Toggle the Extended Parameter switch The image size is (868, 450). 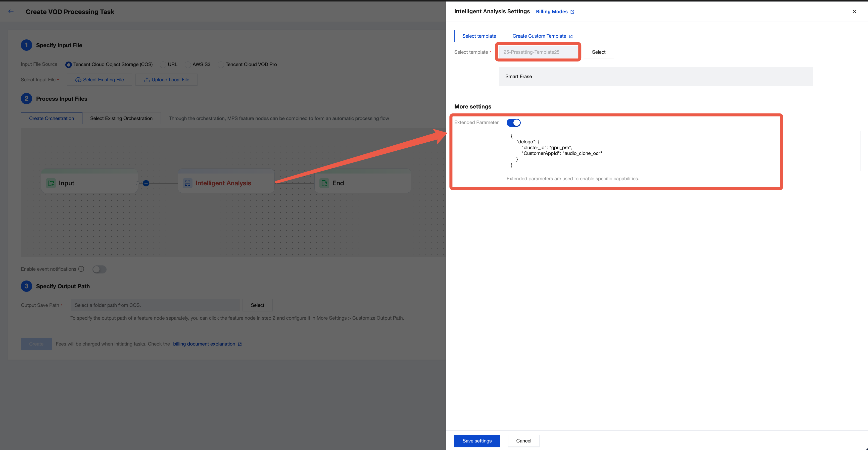click(x=513, y=123)
